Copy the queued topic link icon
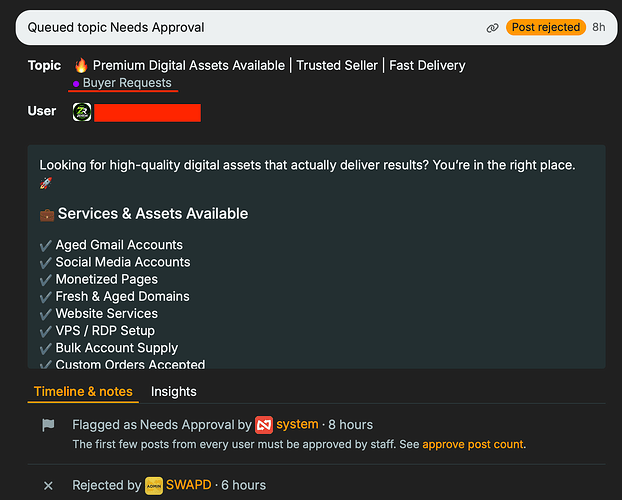This screenshot has width=622, height=500. (492, 28)
